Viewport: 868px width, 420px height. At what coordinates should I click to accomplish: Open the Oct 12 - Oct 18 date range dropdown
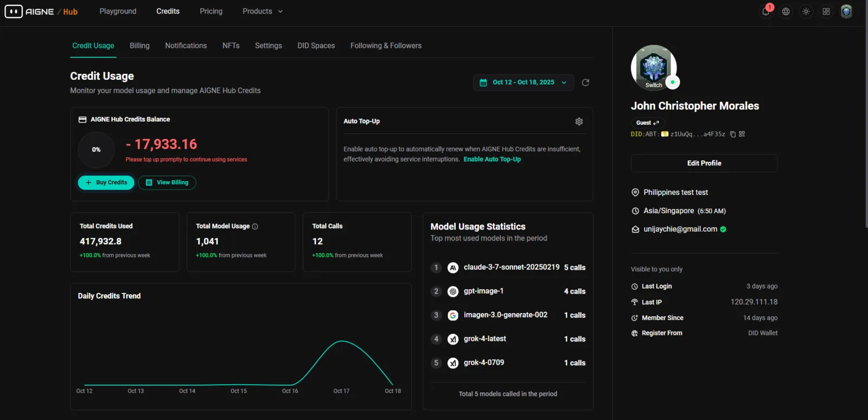pos(524,82)
